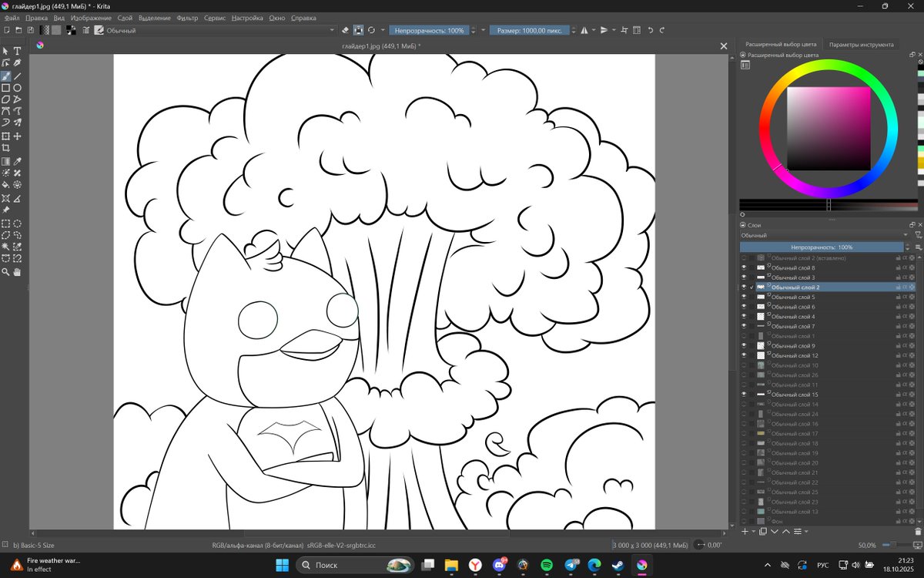Screen dimensions: 924x578
Task: Select the Contiguous Selection magic wand tool
Action: [5, 247]
